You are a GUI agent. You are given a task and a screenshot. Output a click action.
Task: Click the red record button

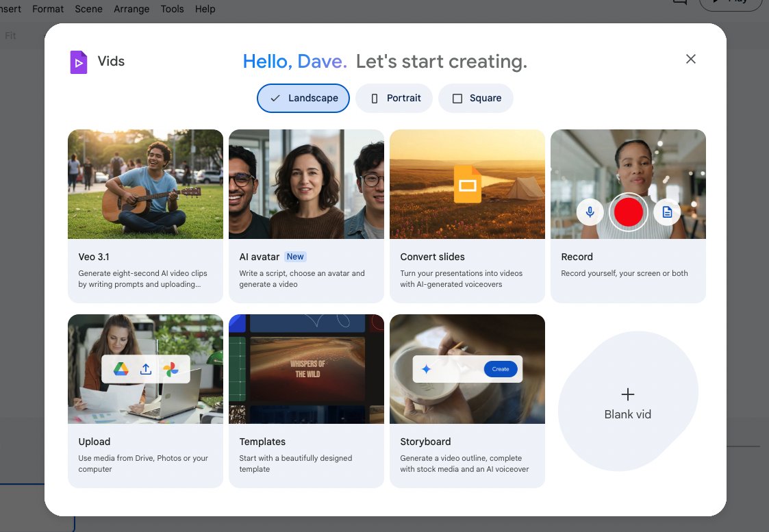(628, 212)
